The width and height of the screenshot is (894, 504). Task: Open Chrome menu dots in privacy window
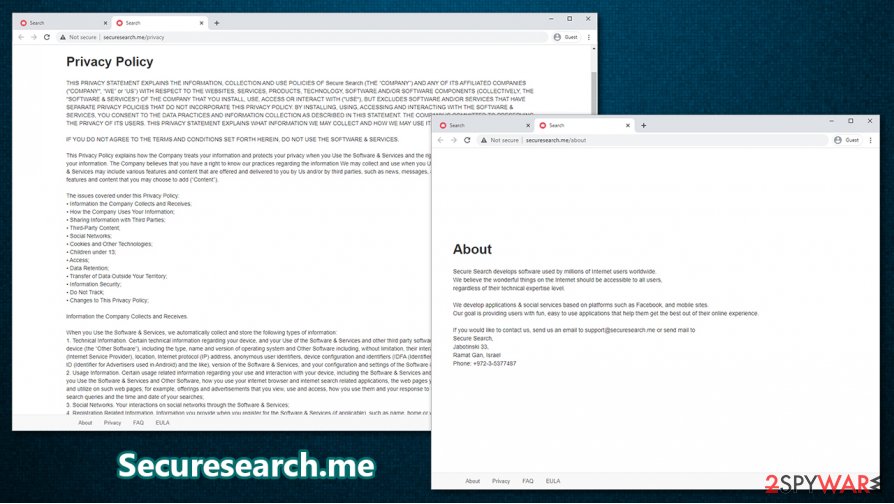[x=588, y=37]
